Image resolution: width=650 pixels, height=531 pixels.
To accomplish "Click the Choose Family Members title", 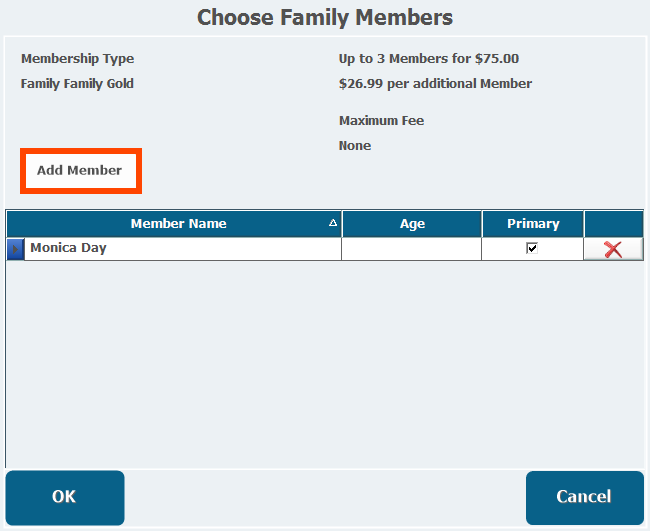I will pos(325,17).
